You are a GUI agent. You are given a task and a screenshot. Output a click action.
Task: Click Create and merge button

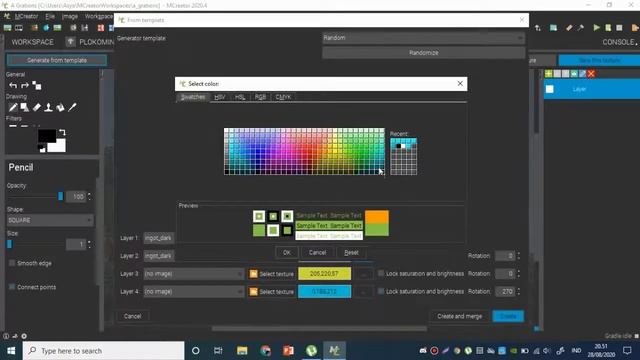point(460,316)
